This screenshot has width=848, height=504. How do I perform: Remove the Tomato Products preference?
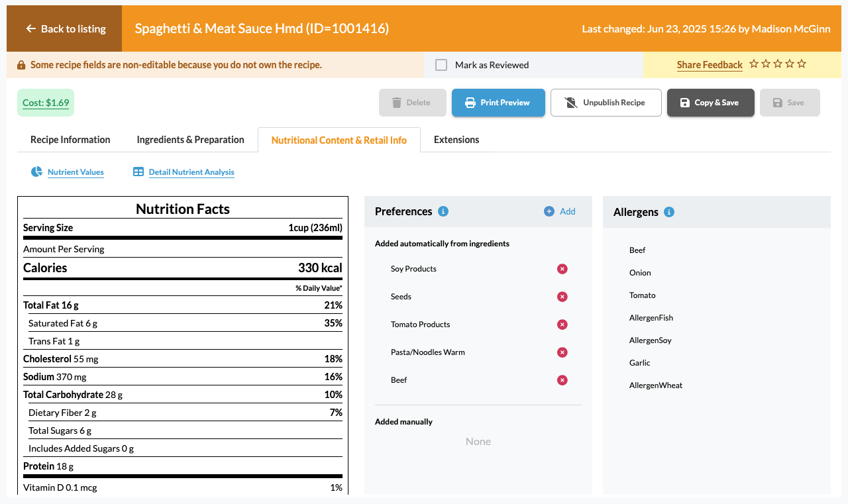562,324
